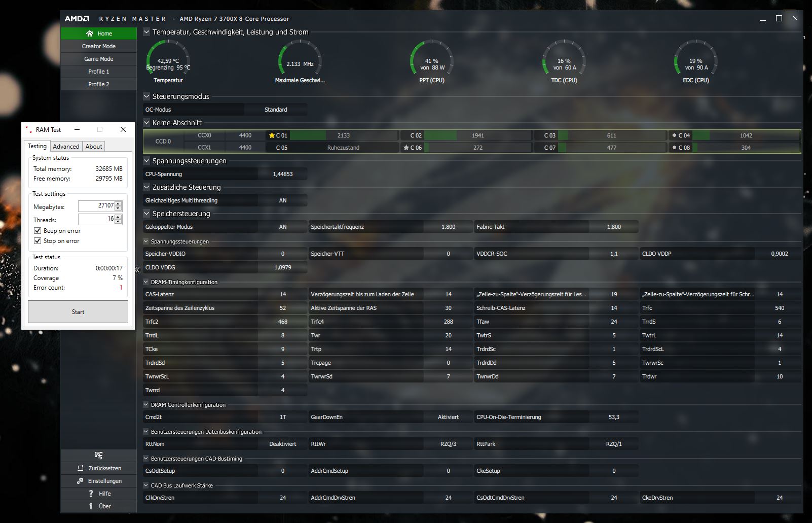The height and width of the screenshot is (523, 812).
Task: Click the GearDownEn Aktiviert value
Action: tap(448, 417)
